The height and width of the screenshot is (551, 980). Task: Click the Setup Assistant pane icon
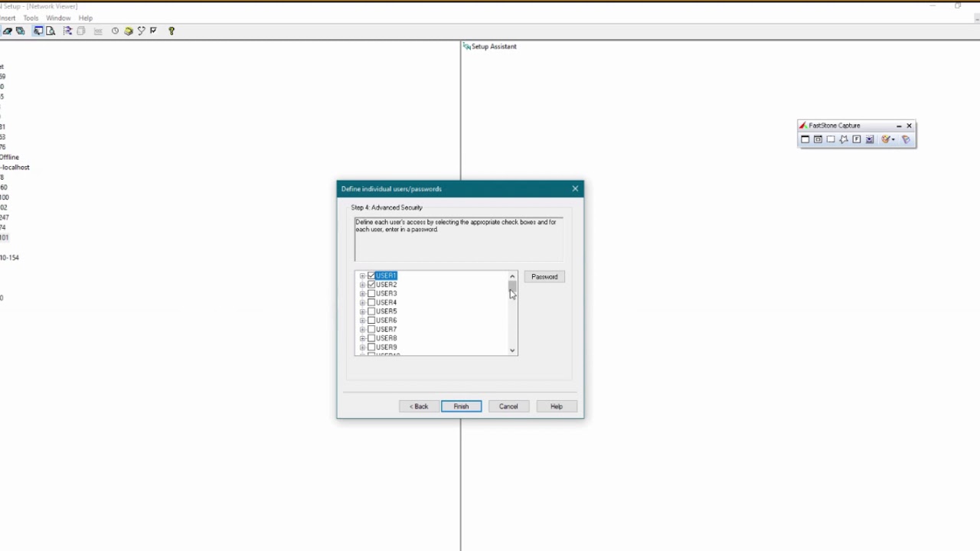466,47
